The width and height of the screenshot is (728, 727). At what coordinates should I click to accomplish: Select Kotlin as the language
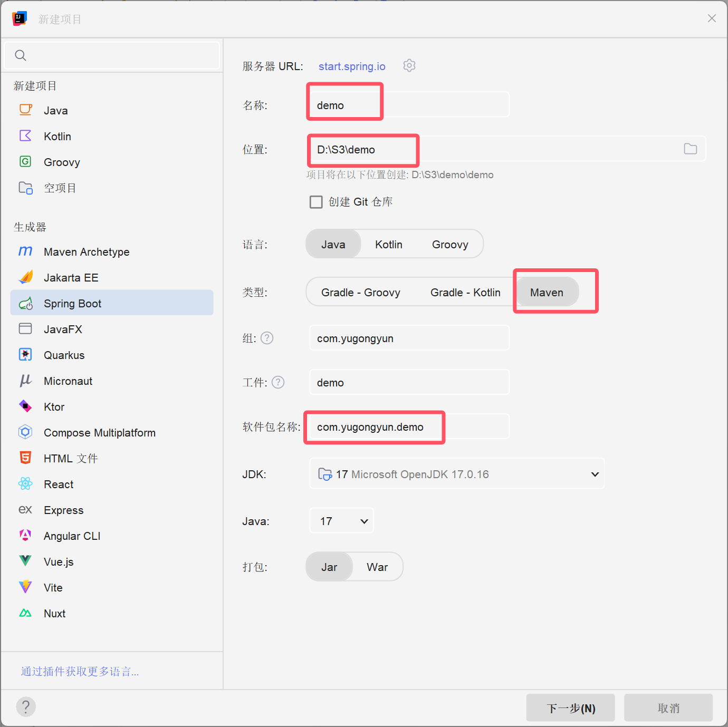click(388, 244)
